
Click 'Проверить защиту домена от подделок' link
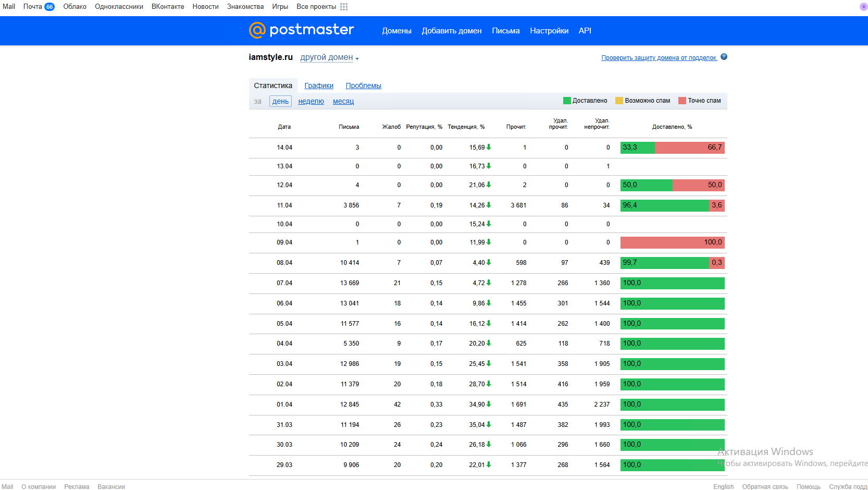click(x=659, y=58)
